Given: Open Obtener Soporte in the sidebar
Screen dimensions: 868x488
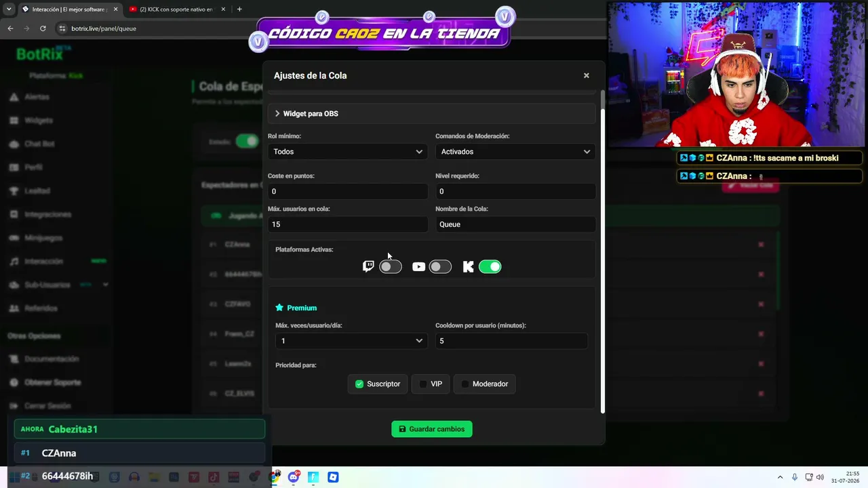Looking at the screenshot, I should 52,382.
